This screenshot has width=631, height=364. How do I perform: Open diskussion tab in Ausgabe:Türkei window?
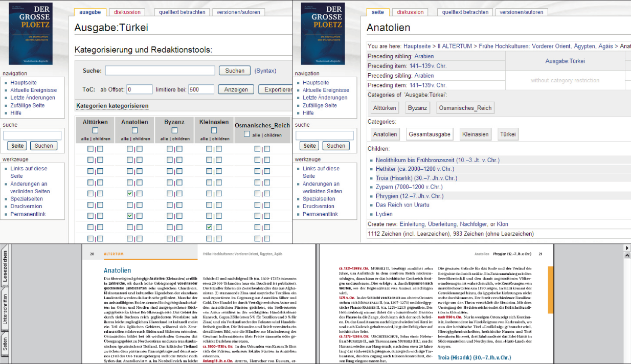click(x=127, y=12)
